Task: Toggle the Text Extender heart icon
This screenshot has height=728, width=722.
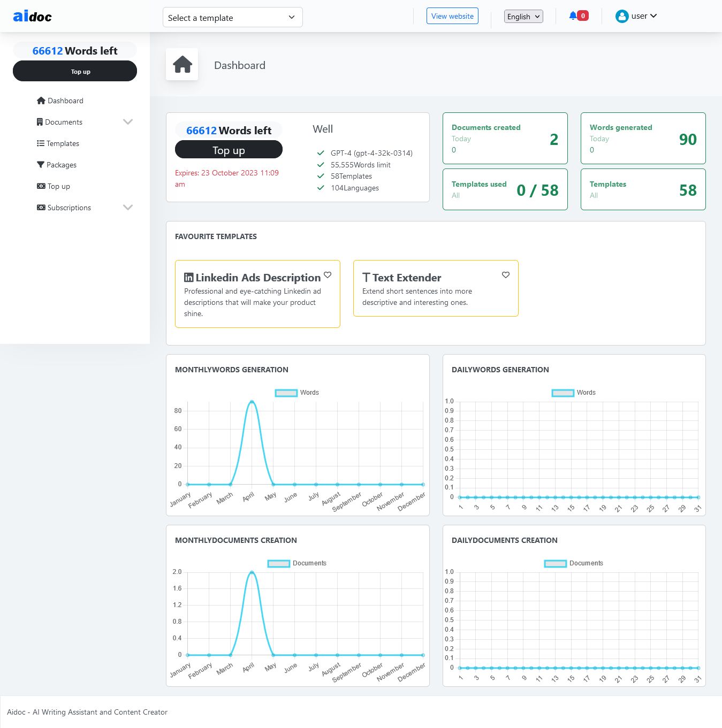Action: coord(506,275)
